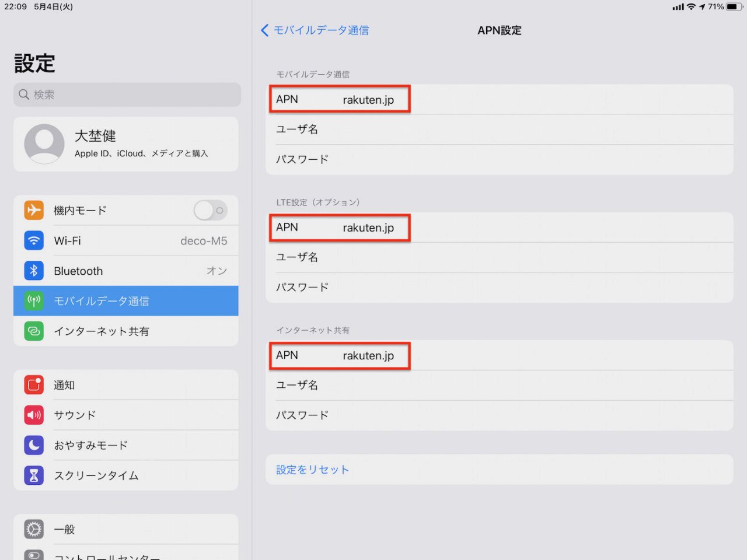
Task: Tap the Airplane Mode orange icon
Action: (x=34, y=210)
